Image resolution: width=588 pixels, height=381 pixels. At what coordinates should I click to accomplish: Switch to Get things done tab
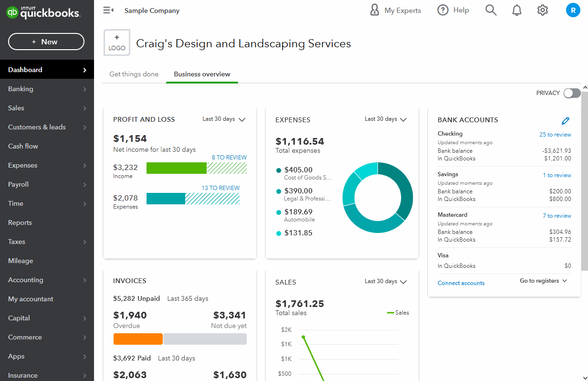pyautogui.click(x=134, y=74)
